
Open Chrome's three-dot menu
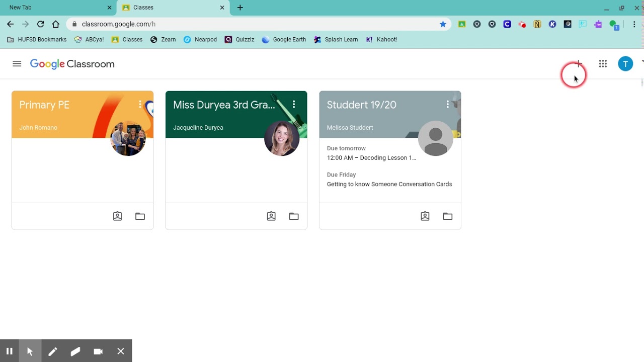click(x=635, y=24)
